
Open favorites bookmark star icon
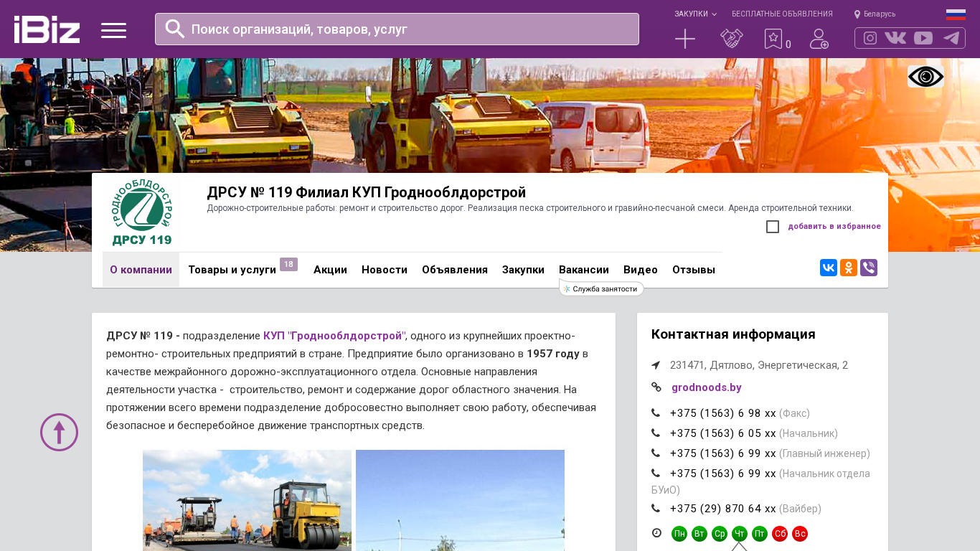(773, 39)
